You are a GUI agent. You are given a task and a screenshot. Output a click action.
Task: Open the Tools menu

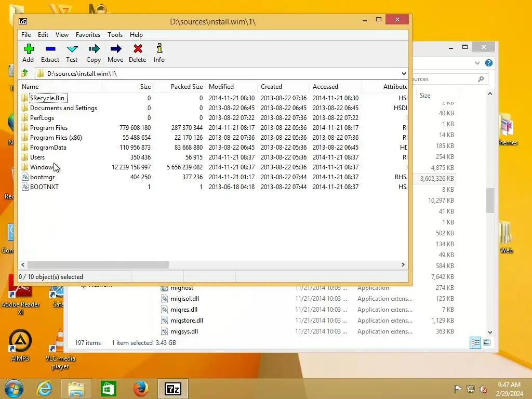tap(115, 35)
